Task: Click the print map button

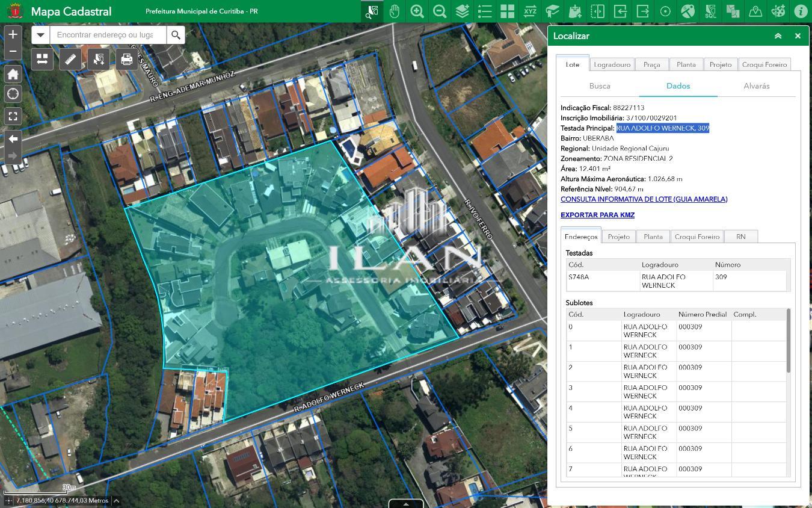Action: point(126,59)
